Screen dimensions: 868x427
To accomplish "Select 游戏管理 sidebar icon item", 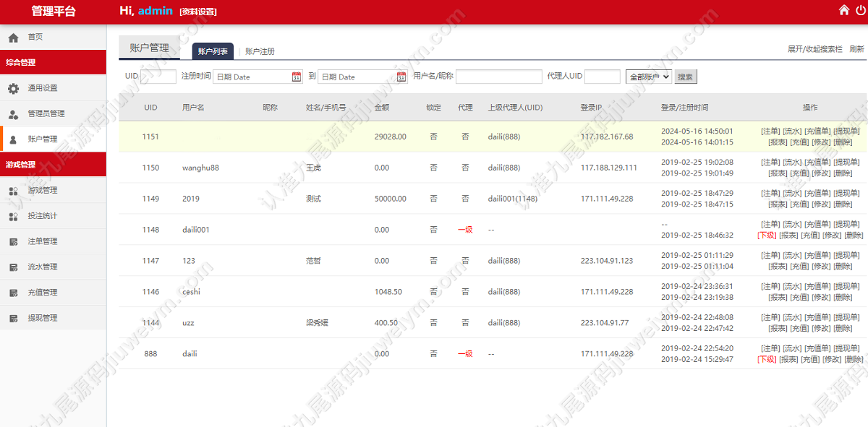I will click(x=54, y=190).
